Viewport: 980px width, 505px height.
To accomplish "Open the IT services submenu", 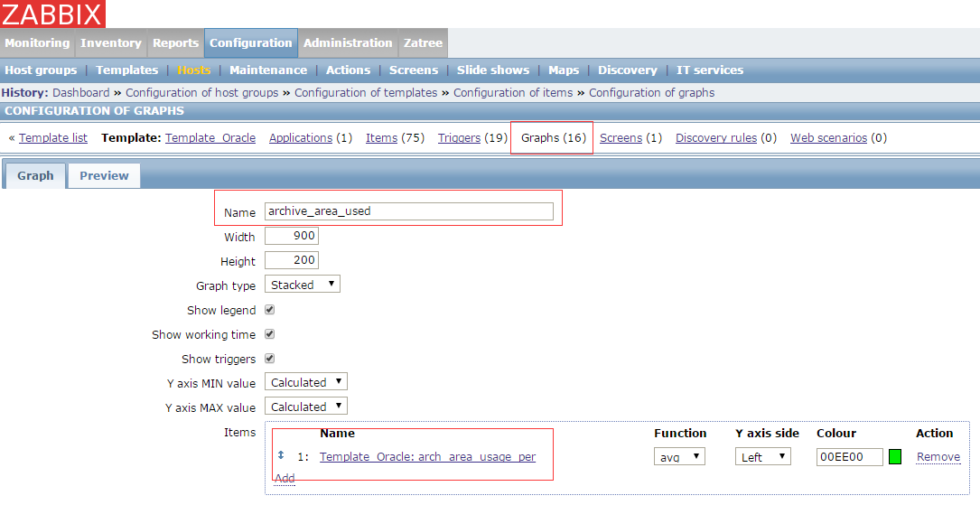I will [710, 70].
